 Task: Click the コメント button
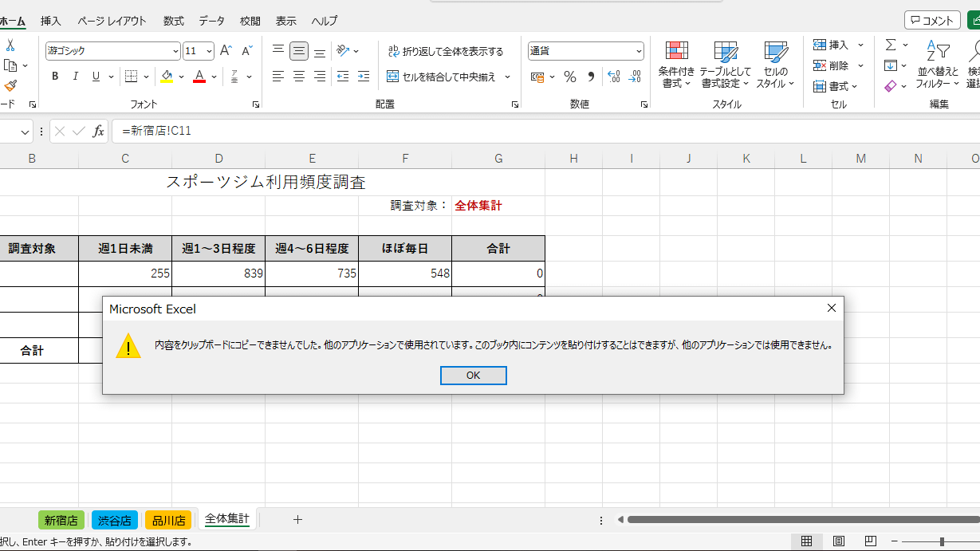tap(932, 21)
